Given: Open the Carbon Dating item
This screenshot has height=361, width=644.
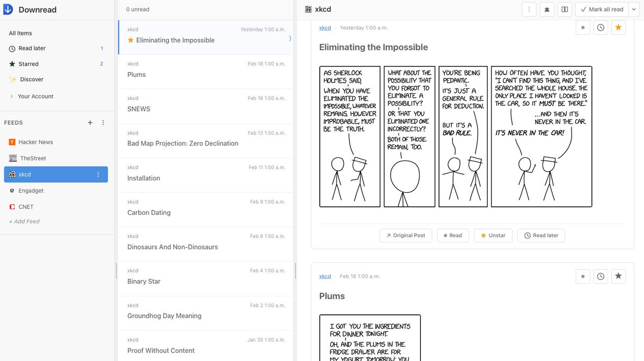Looking at the screenshot, I should click(x=206, y=210).
